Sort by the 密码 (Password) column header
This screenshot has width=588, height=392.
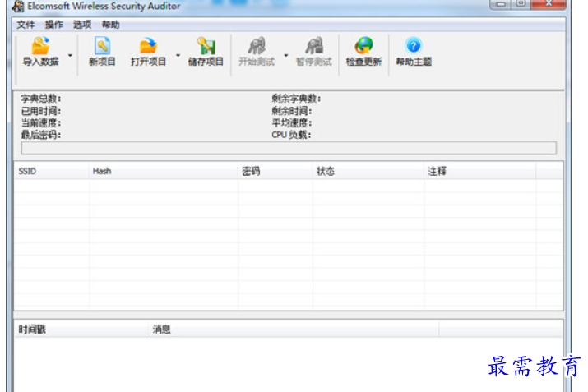(275, 171)
